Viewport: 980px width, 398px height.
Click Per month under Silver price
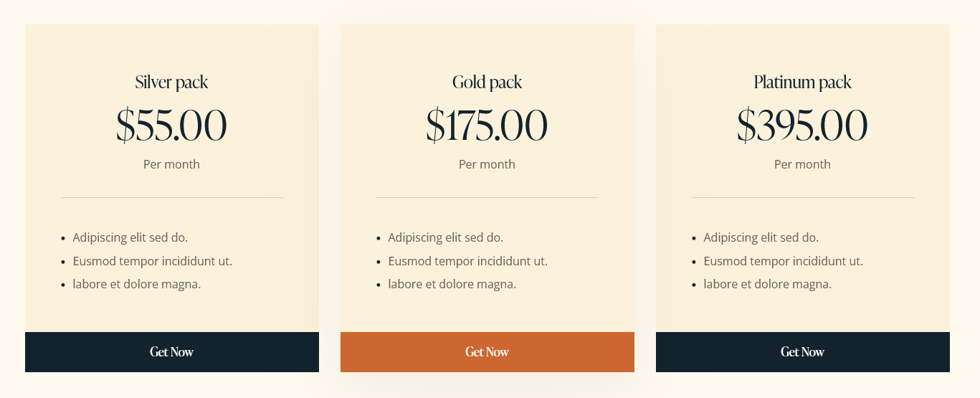click(x=172, y=164)
